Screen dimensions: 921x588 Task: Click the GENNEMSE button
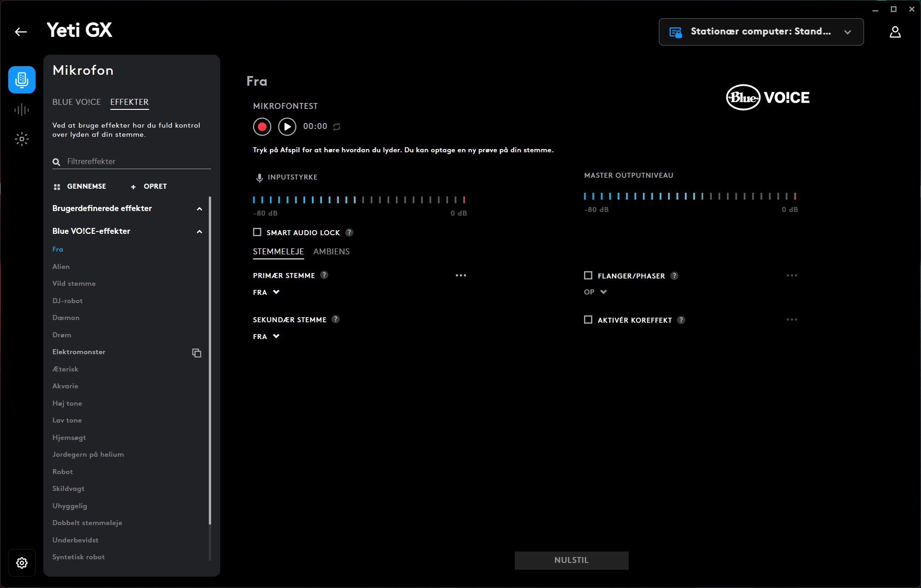click(x=80, y=186)
